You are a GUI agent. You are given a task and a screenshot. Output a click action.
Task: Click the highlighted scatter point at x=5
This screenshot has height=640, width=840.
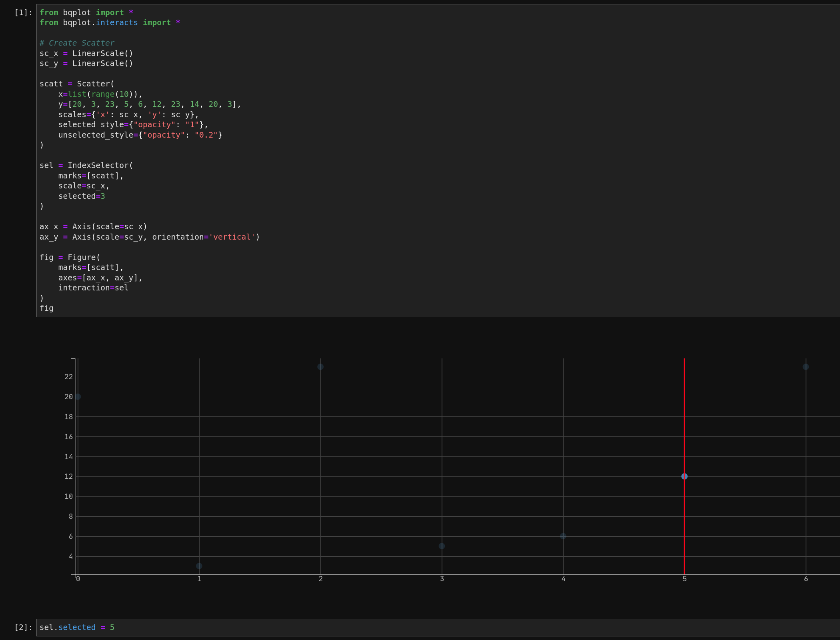(684, 476)
